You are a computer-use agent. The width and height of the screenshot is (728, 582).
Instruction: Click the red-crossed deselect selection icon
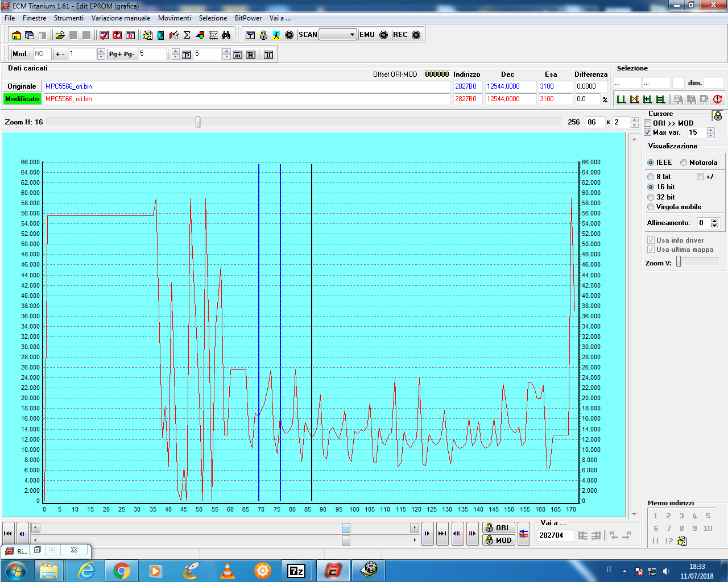point(634,99)
